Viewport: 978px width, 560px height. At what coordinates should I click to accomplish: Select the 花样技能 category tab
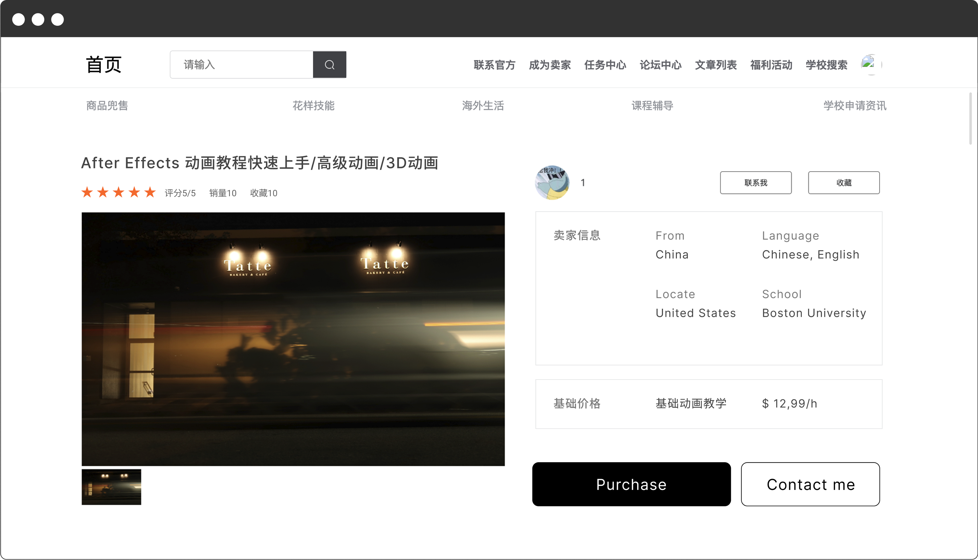click(x=313, y=105)
